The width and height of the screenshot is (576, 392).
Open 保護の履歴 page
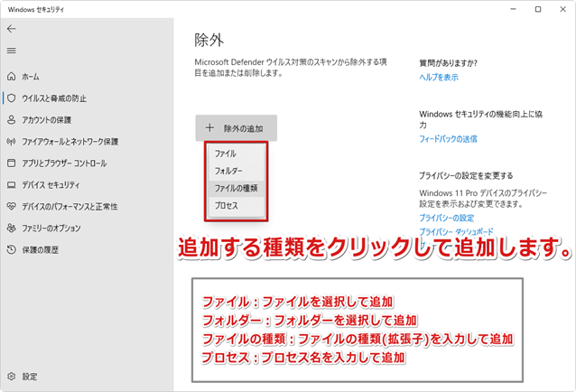click(x=40, y=250)
